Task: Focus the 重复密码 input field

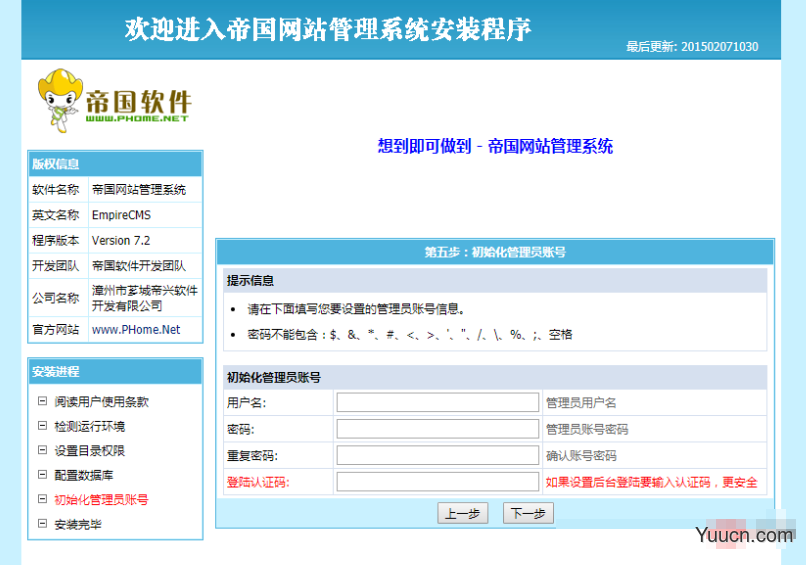Action: click(437, 455)
